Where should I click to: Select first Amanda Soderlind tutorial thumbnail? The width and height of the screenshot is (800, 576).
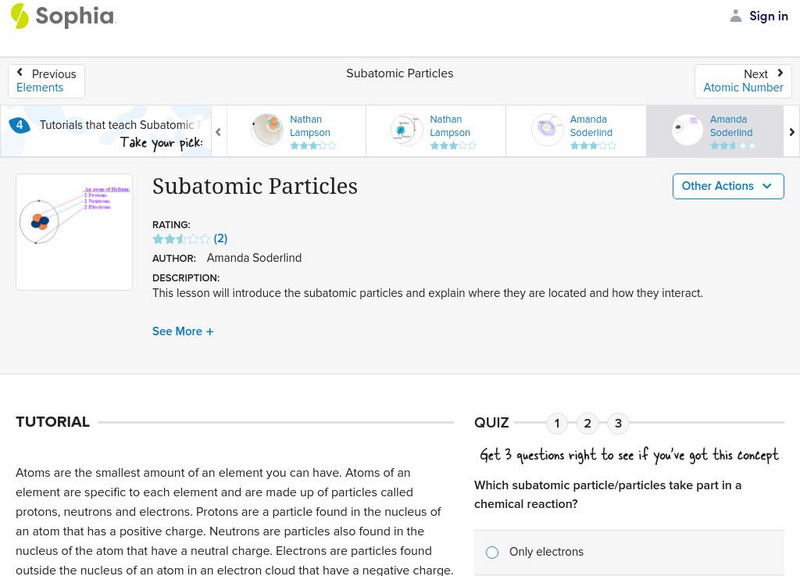click(547, 130)
